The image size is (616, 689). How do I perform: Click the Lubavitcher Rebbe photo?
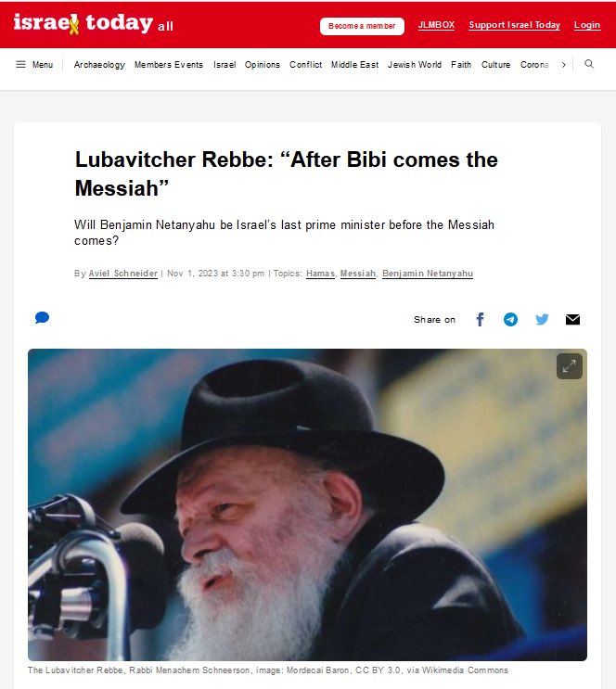pyautogui.click(x=307, y=504)
